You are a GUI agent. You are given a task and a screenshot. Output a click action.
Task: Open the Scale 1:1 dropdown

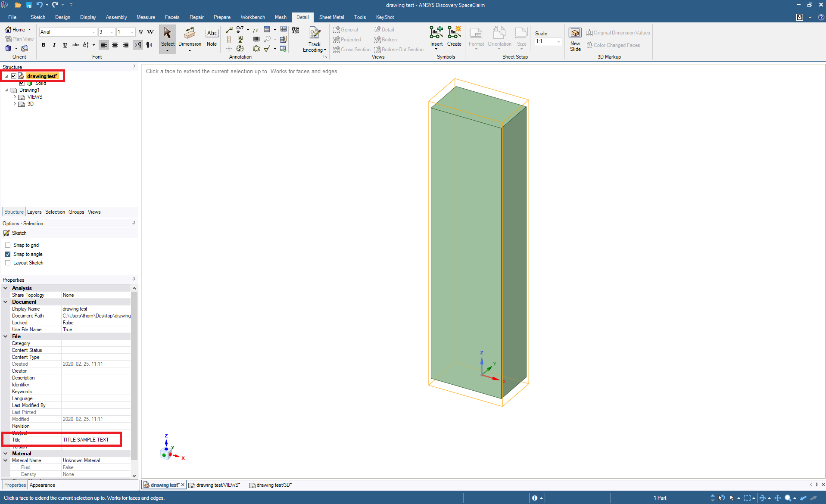click(558, 41)
